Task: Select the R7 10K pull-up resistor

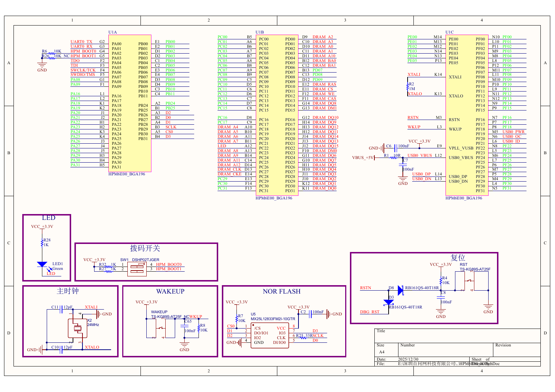Action: [x=237, y=318]
